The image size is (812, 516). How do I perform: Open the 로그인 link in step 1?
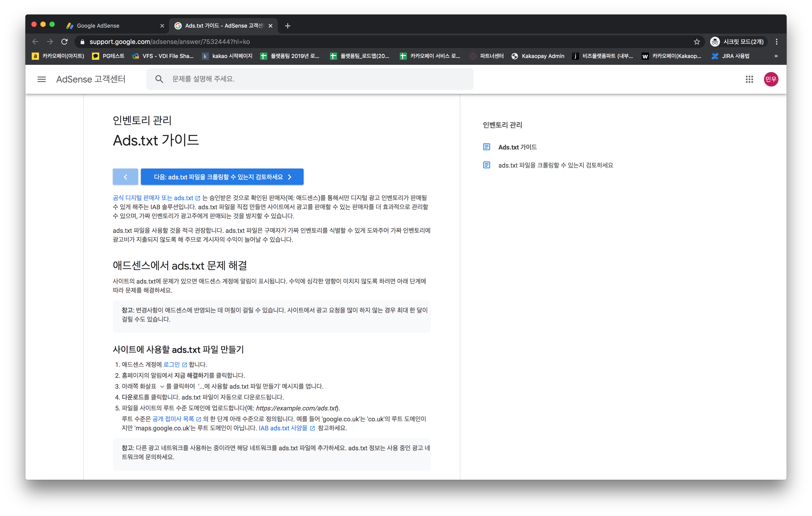pyautogui.click(x=172, y=365)
